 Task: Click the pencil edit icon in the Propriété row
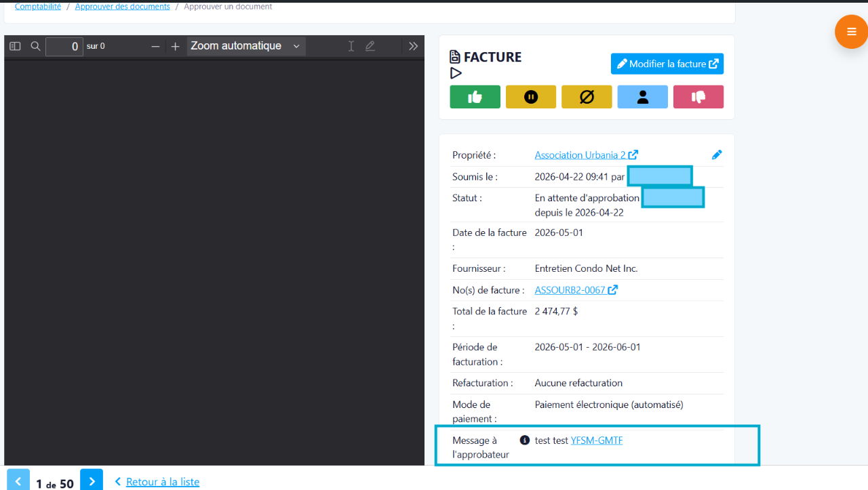(x=717, y=155)
